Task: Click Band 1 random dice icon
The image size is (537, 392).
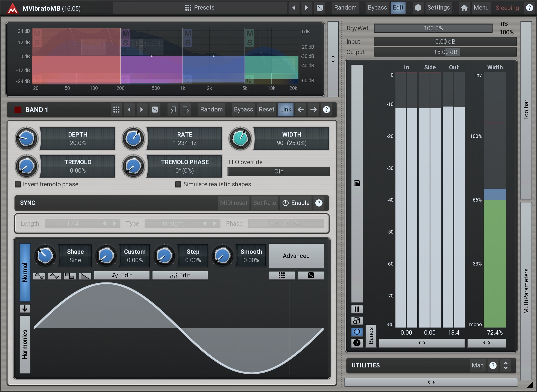Action: 155,110
